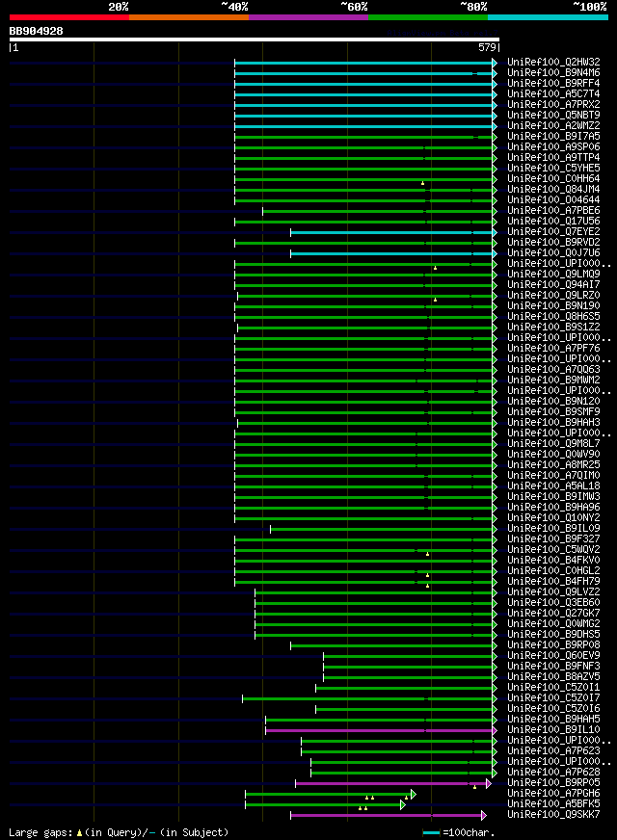Open hit UniRef100_A7PRX2
This screenshot has height=840, width=617.
[x=553, y=104]
